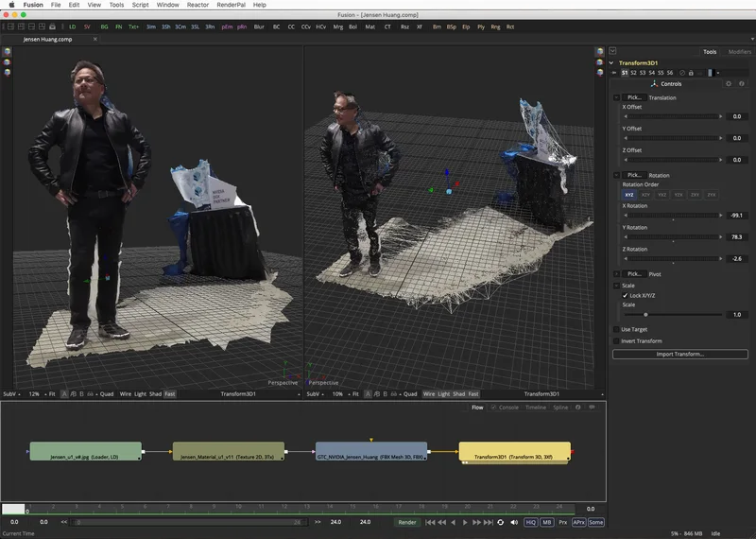Click the settings gear in the Controls header

coord(729,83)
